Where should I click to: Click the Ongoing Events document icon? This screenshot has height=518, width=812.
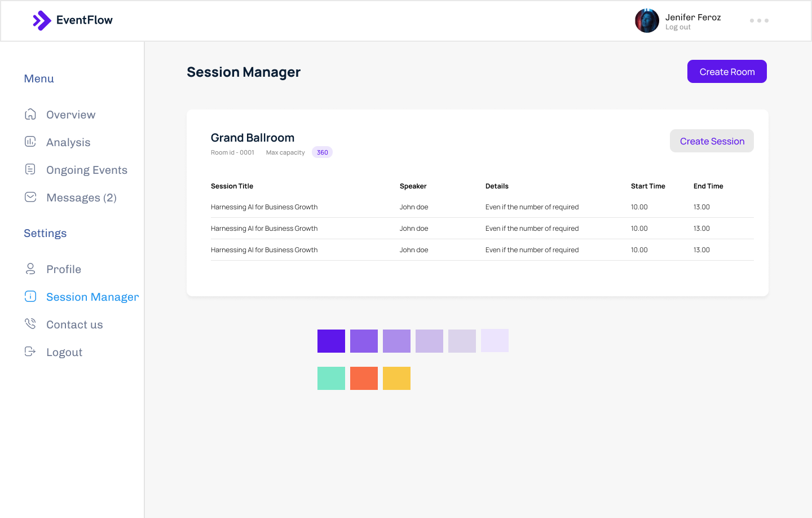[30, 169]
